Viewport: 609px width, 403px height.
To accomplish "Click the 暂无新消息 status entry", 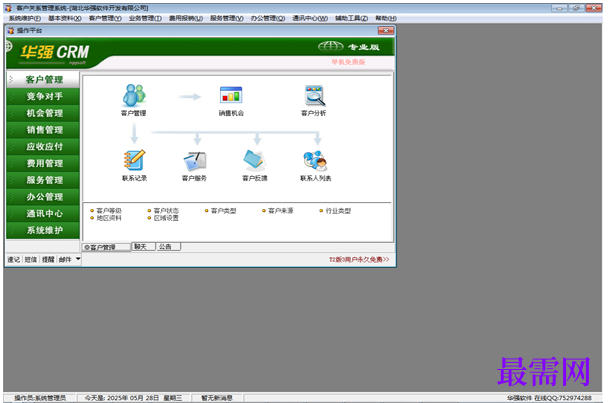I will pyautogui.click(x=217, y=398).
